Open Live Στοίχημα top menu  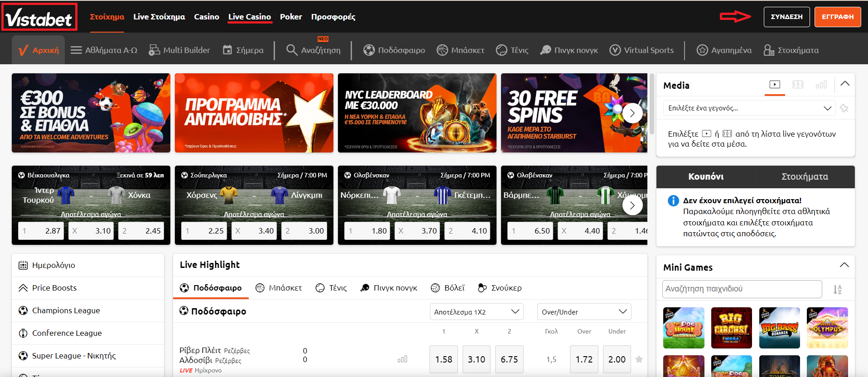click(x=159, y=17)
